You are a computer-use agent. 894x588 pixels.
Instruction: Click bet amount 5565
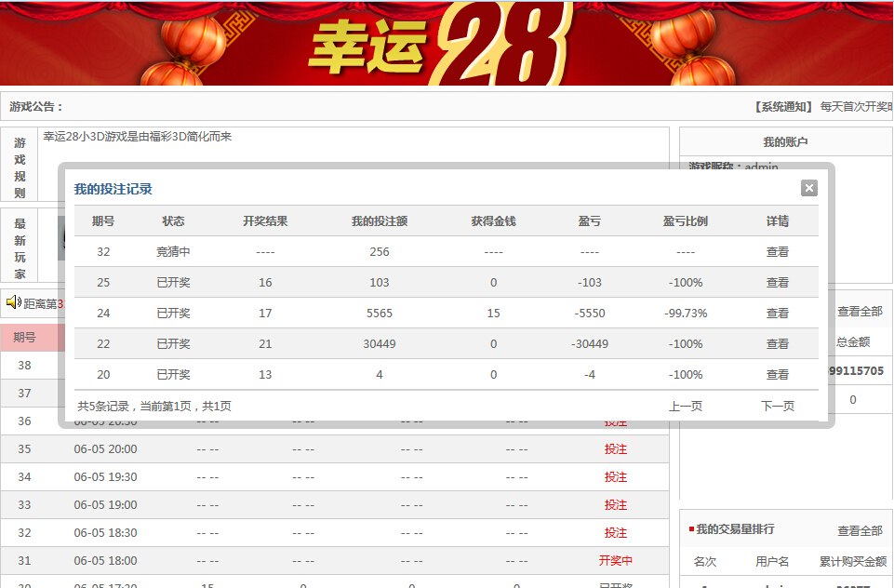pos(380,314)
